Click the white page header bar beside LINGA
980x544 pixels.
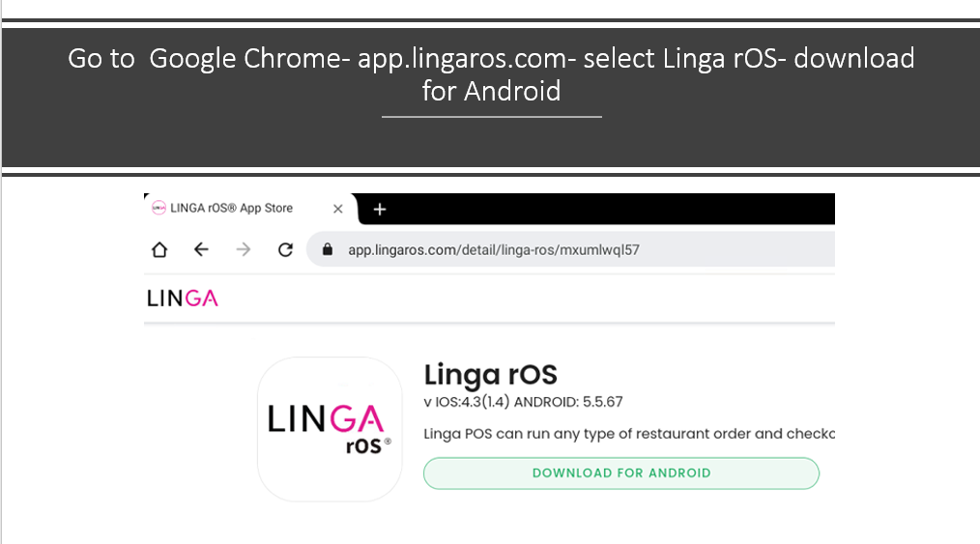tap(527, 299)
